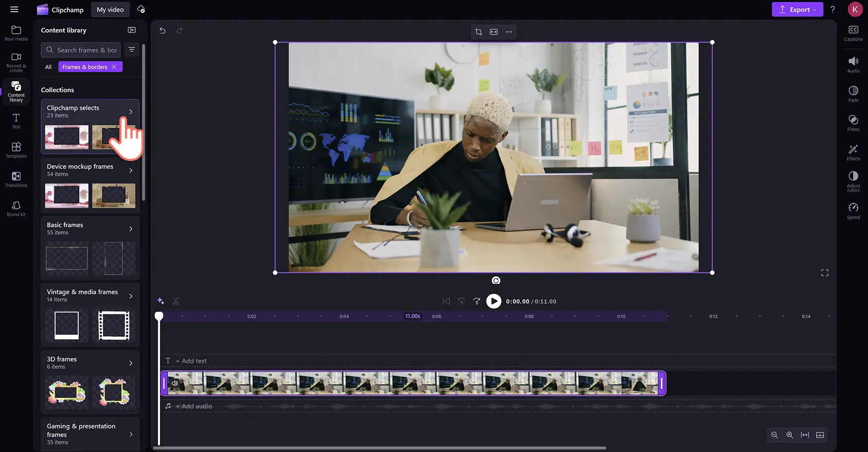Expand Gaming & presentation frames collection

pyautogui.click(x=131, y=435)
